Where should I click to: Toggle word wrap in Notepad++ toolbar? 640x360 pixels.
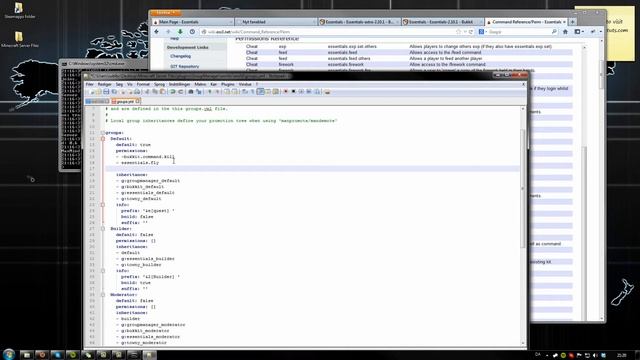click(244, 91)
